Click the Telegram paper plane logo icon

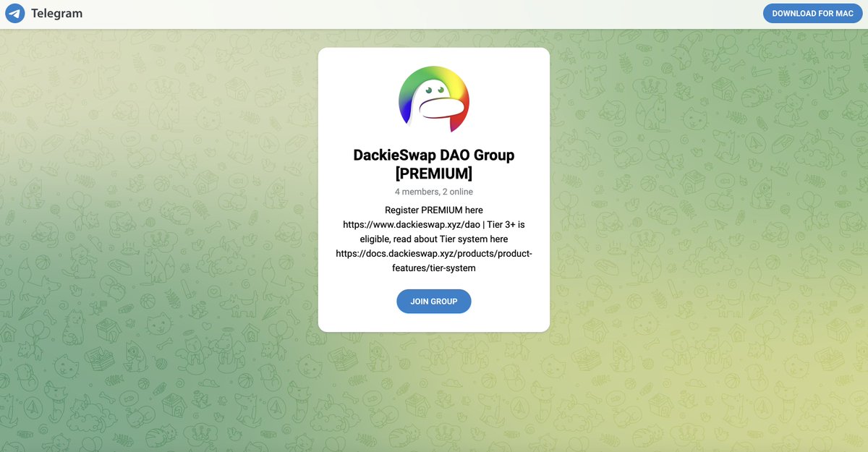click(x=14, y=14)
